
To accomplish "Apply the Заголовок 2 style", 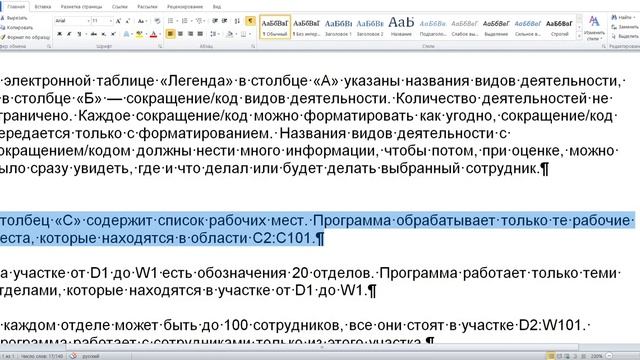I will [370, 27].
